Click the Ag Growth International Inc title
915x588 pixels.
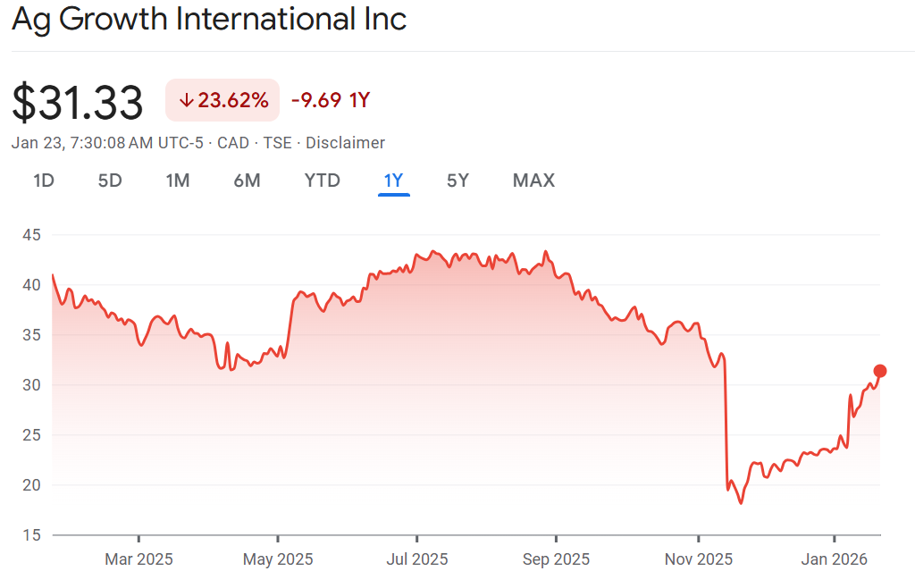[x=209, y=20]
